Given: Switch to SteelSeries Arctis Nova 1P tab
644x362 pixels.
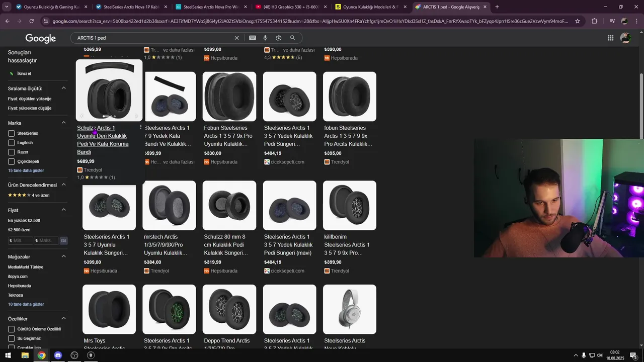Looking at the screenshot, I should point(132,7).
